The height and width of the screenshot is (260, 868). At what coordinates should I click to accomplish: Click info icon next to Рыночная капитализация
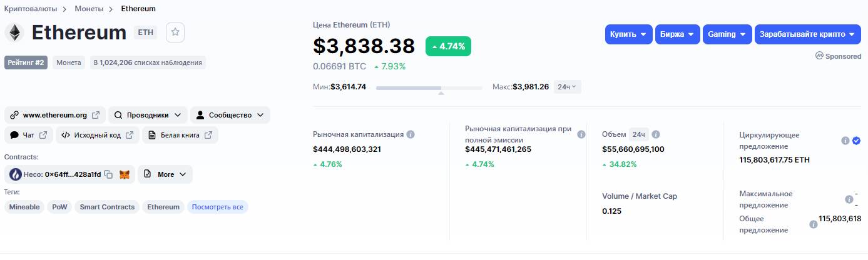tap(411, 134)
